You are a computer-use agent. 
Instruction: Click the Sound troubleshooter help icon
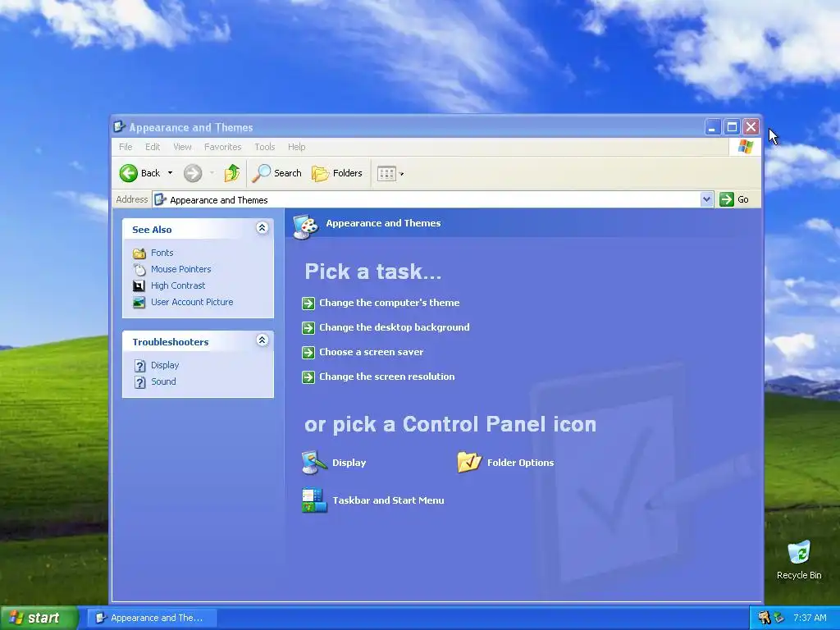[139, 382]
